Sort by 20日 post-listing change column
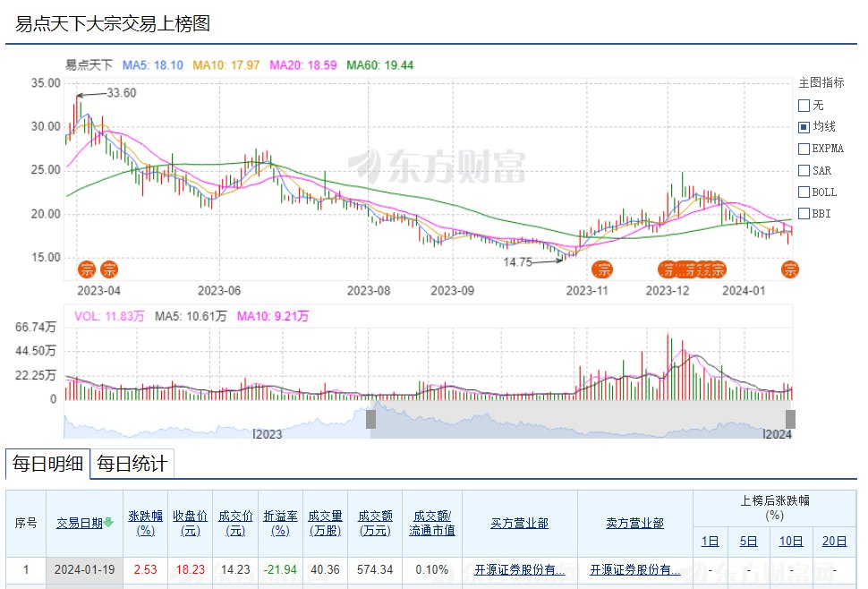This screenshot has height=589, width=868. pyautogui.click(x=834, y=541)
